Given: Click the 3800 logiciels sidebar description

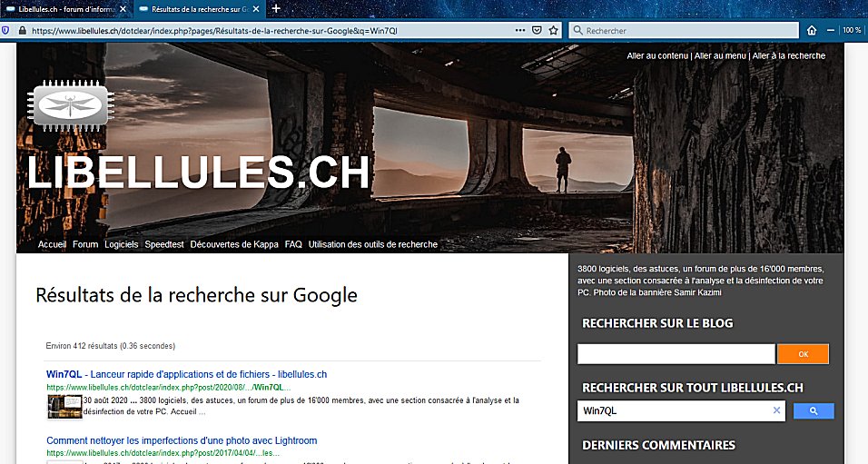Looking at the screenshot, I should (x=700, y=281).
